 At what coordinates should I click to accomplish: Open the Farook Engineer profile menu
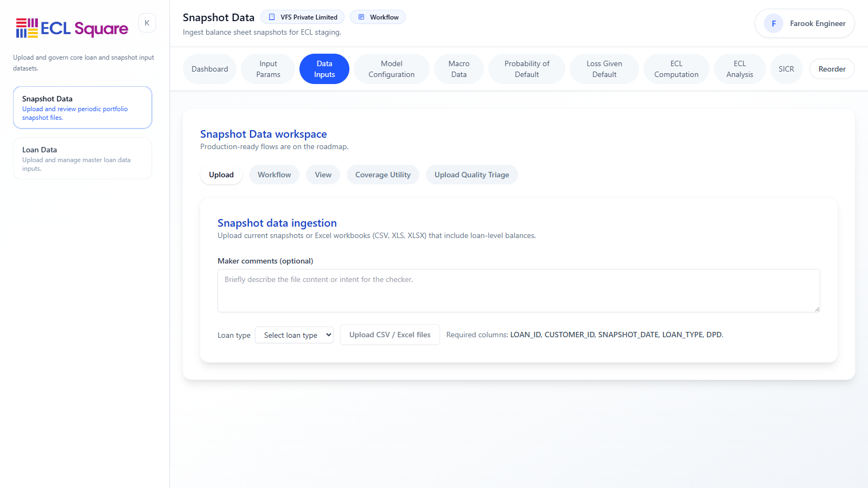tap(805, 23)
